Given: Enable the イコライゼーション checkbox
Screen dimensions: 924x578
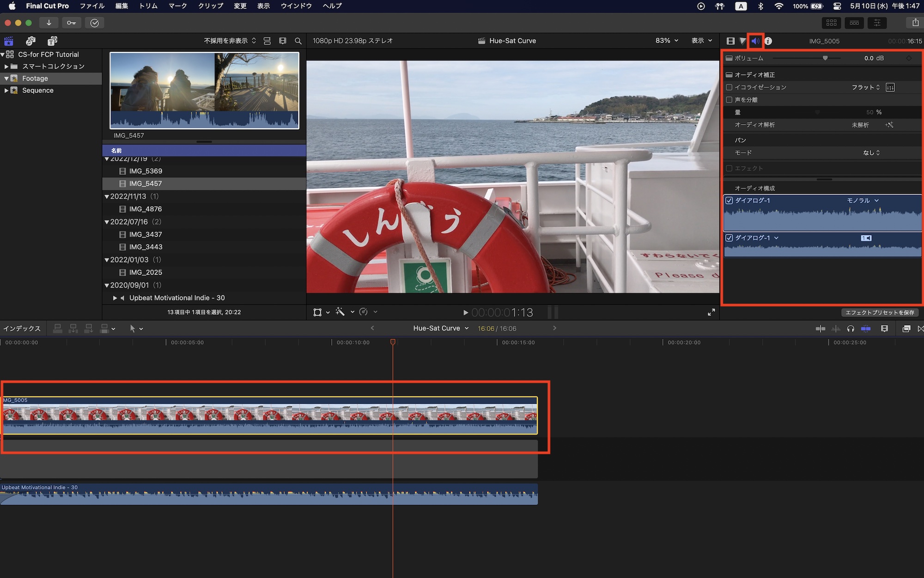Looking at the screenshot, I should [x=729, y=87].
